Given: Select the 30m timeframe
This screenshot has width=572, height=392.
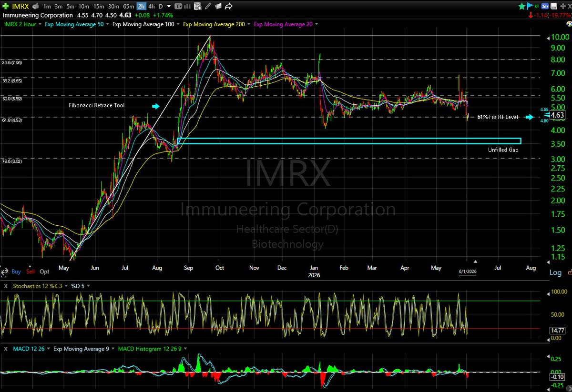Looking at the screenshot, I should click(x=113, y=7).
